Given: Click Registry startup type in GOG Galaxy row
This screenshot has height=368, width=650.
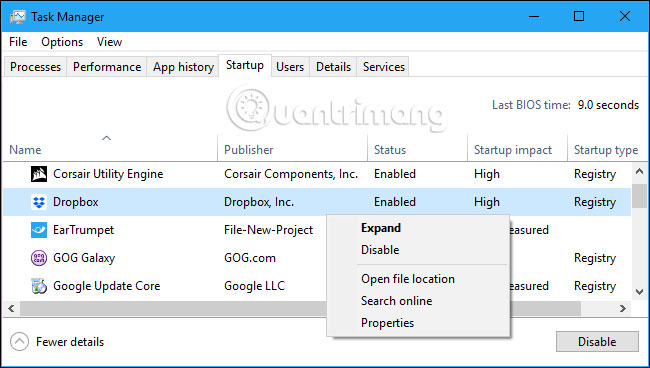Looking at the screenshot, I should click(x=595, y=258).
